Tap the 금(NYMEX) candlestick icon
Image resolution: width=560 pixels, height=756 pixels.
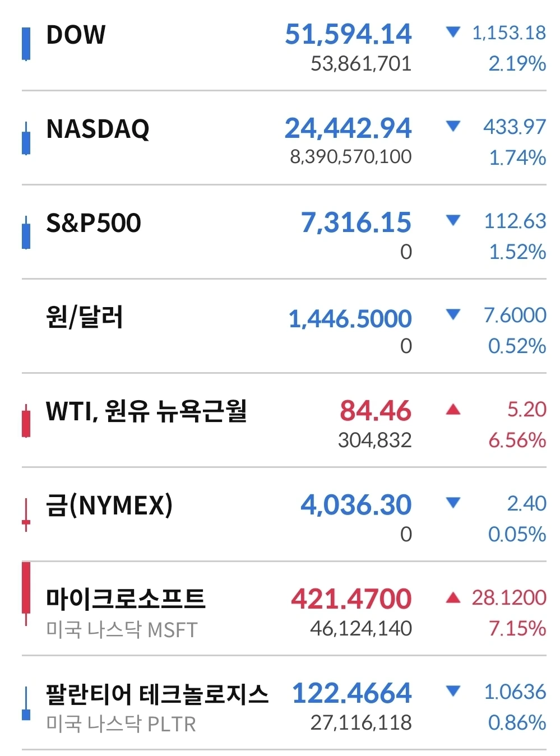(x=26, y=514)
